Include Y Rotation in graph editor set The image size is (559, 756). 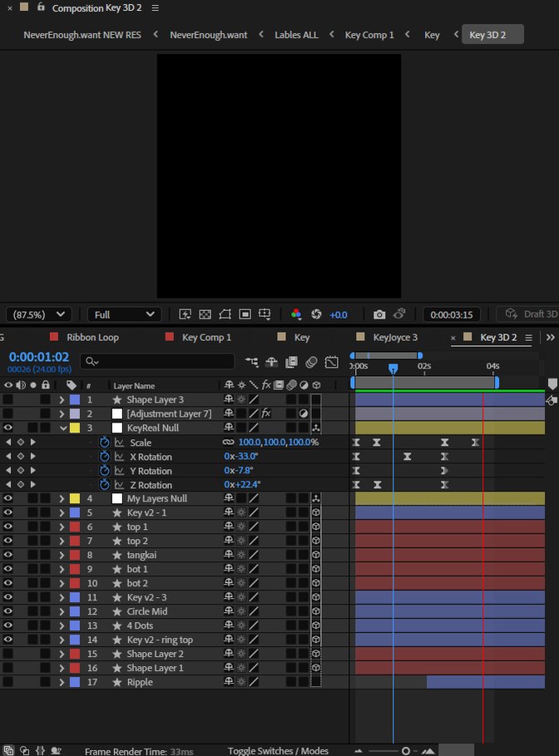pos(119,471)
